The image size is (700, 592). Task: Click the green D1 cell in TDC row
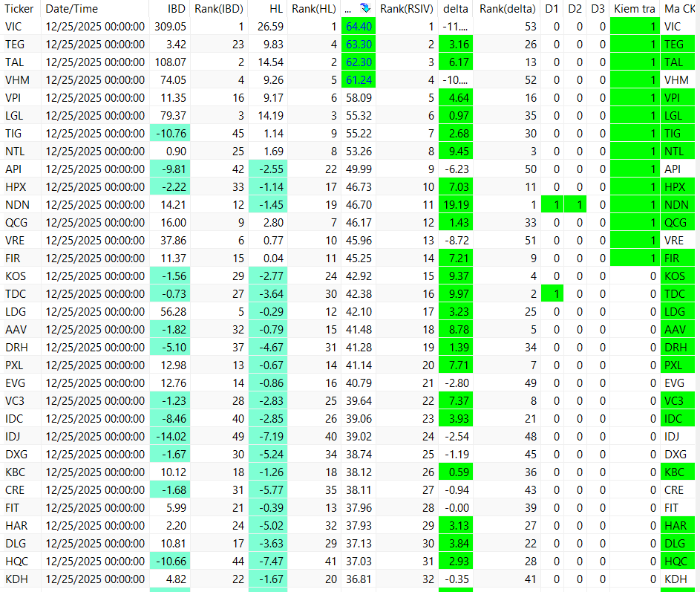(552, 294)
